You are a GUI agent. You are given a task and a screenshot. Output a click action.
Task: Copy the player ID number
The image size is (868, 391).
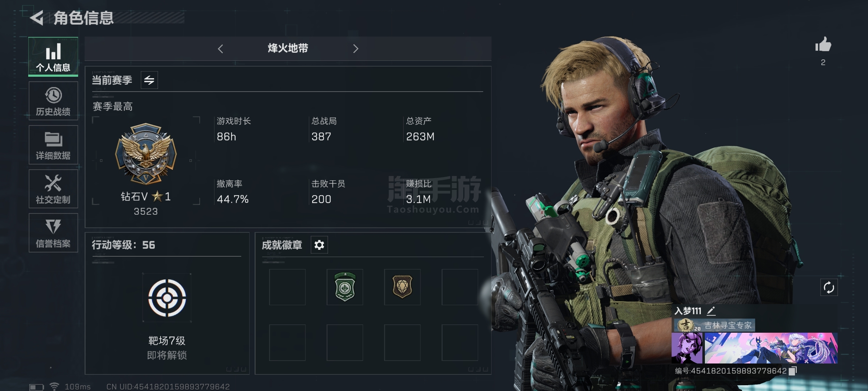792,371
